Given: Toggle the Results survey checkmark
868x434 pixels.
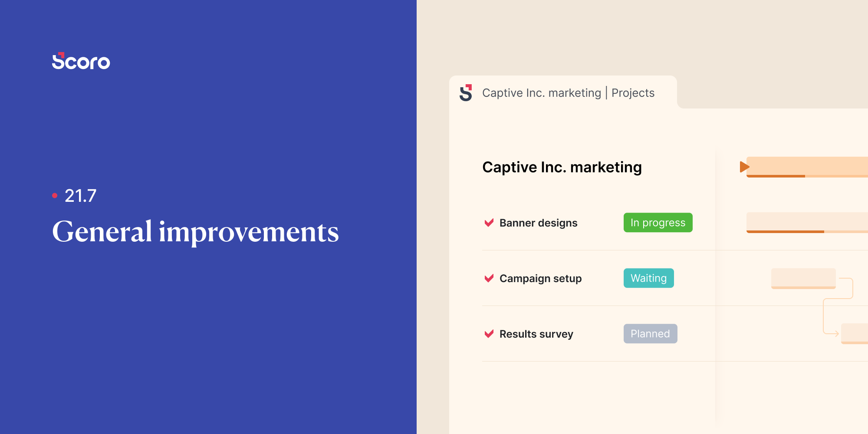Looking at the screenshot, I should [x=489, y=334].
